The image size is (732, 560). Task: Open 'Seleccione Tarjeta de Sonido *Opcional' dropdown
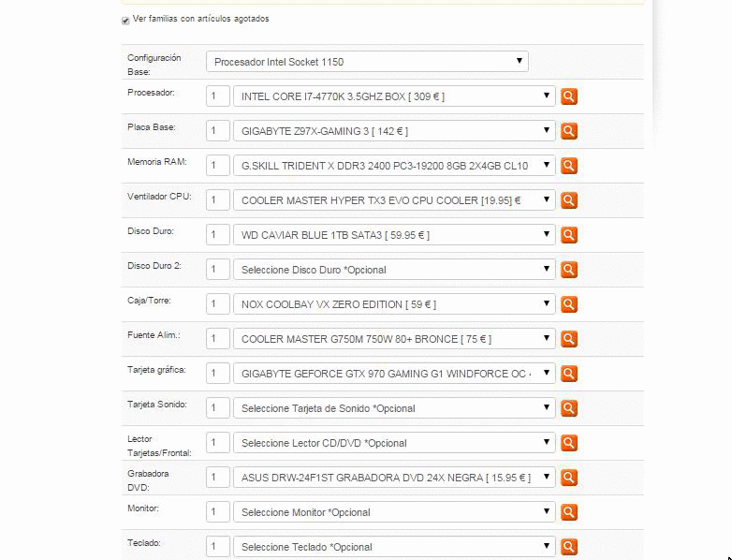(394, 407)
